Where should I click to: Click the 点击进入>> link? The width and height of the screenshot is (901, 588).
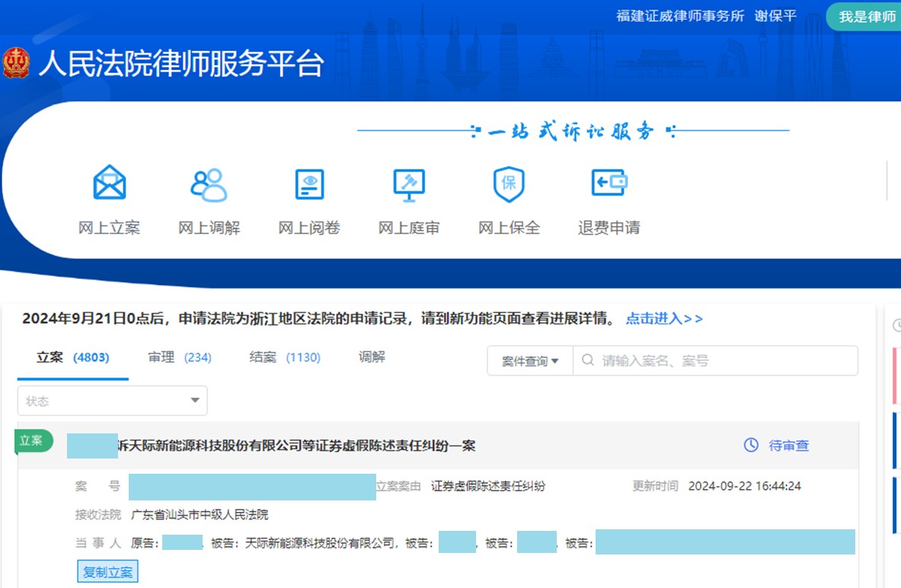click(664, 318)
